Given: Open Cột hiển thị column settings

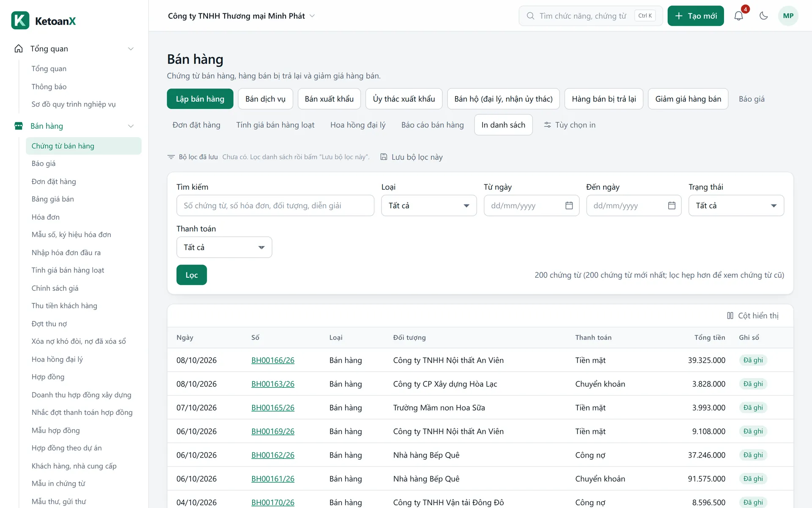Looking at the screenshot, I should (x=753, y=315).
